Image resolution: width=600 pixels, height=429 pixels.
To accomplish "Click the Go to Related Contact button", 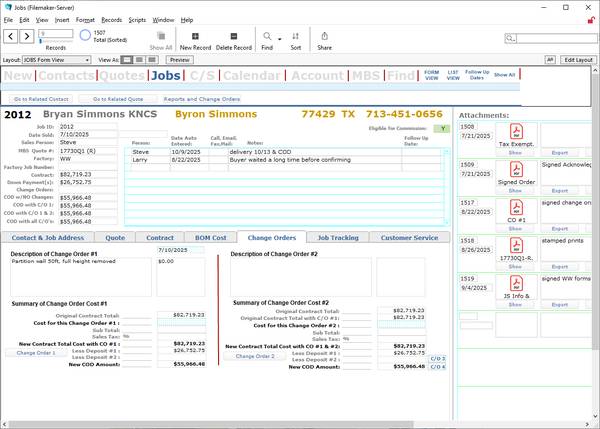I will (x=40, y=100).
